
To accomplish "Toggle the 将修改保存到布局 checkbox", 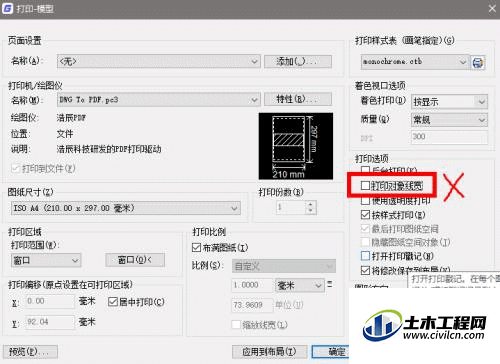I will tap(365, 270).
